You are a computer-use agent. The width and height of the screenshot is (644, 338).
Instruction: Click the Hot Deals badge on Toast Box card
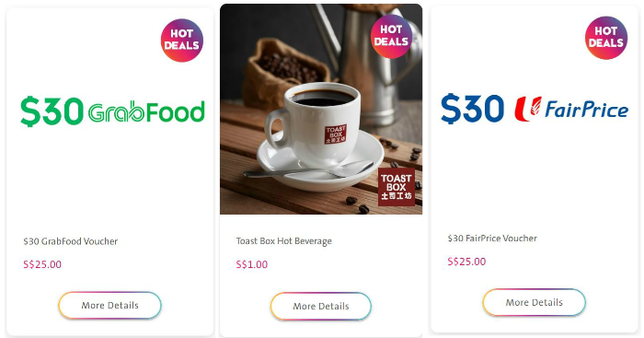tap(391, 36)
